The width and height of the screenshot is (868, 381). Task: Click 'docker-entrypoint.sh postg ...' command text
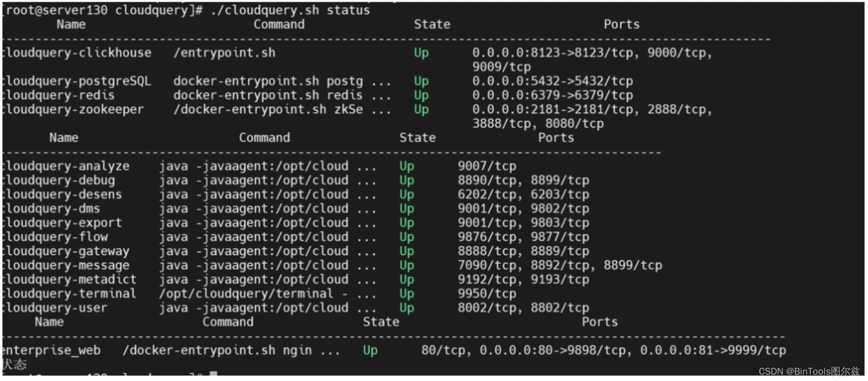[282, 81]
